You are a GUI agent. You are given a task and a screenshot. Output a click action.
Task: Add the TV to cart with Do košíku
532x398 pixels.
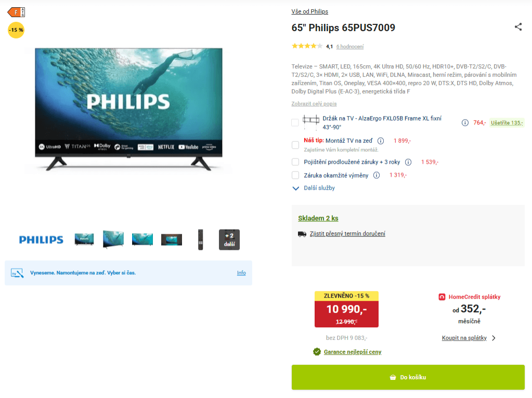coord(408,377)
